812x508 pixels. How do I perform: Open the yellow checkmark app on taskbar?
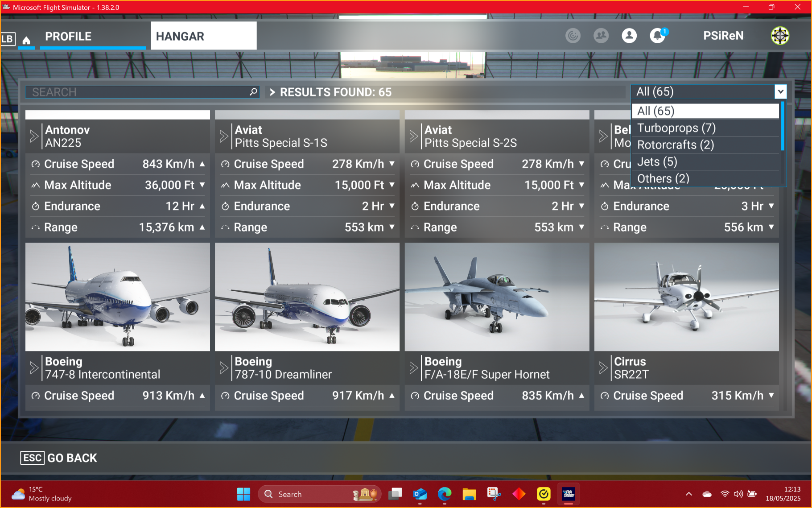544,494
